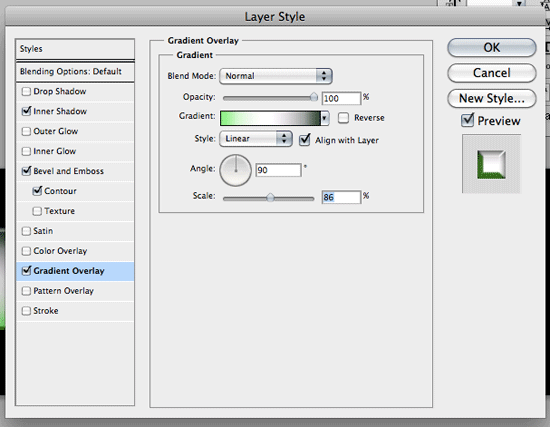Click the Scale percent field
This screenshot has height=427, width=550.
tap(341, 197)
